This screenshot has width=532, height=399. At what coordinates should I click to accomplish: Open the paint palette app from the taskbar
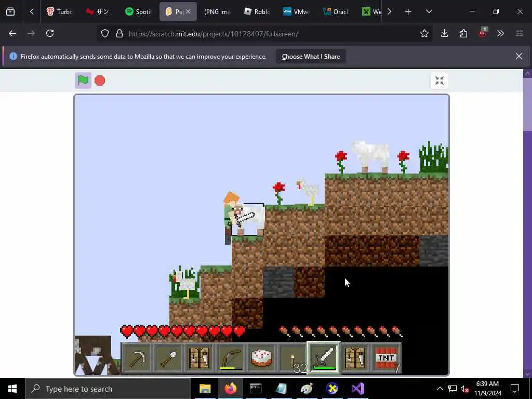pos(307,389)
